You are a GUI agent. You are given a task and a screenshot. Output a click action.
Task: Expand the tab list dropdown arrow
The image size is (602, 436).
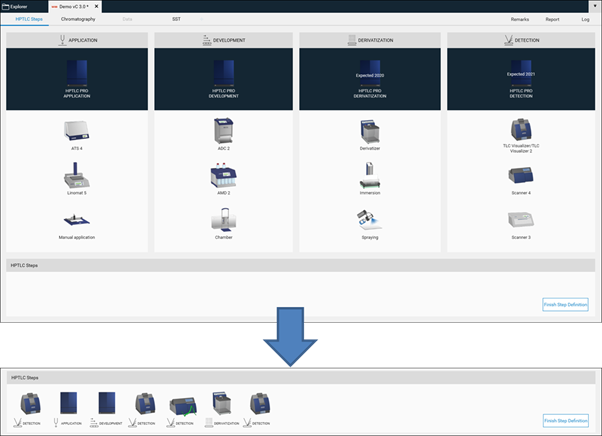pos(595,6)
